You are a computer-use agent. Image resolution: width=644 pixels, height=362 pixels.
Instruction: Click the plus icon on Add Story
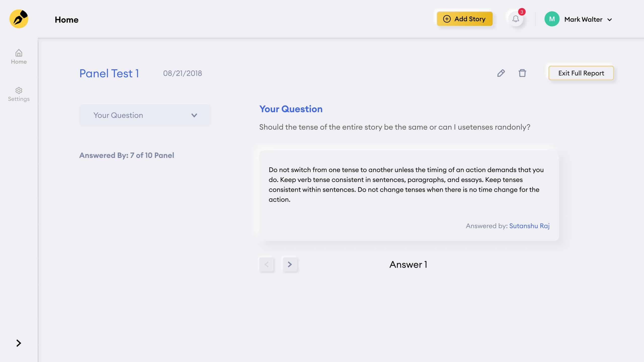(x=447, y=19)
